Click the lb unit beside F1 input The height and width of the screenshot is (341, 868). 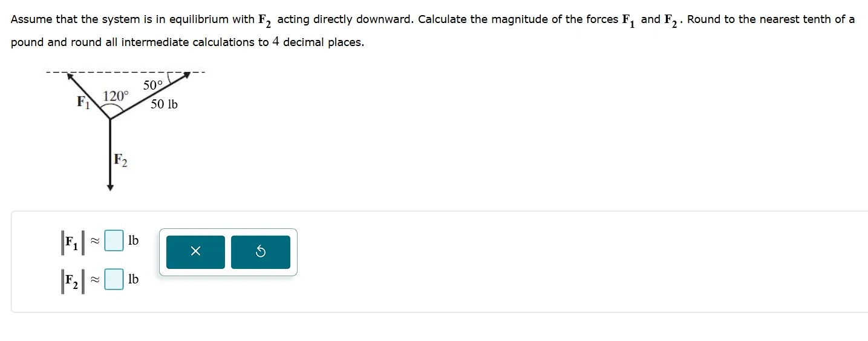(x=133, y=240)
